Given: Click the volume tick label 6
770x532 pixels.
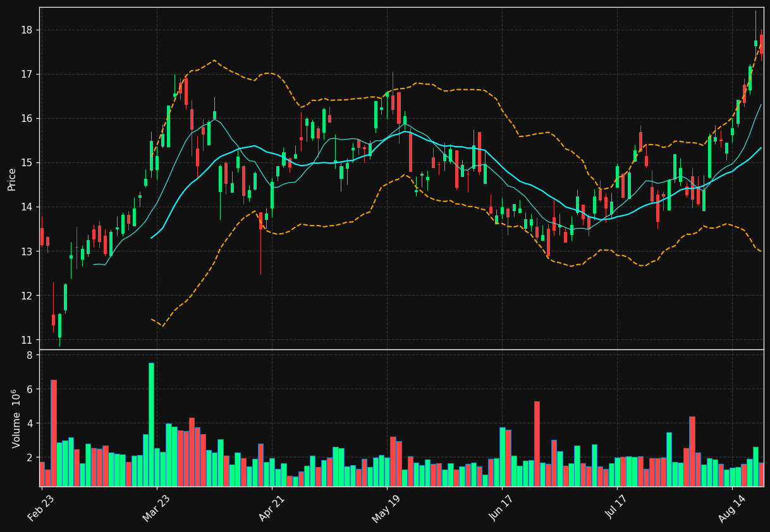Looking at the screenshot, I should coord(30,389).
